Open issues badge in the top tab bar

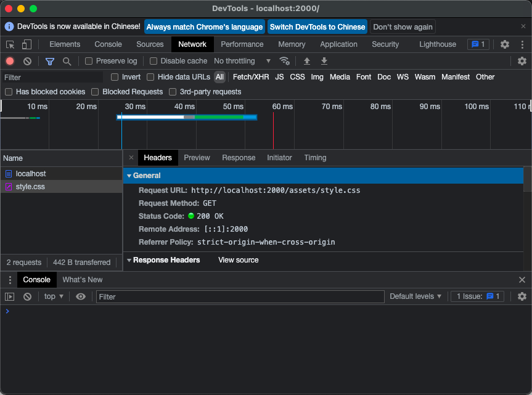478,44
